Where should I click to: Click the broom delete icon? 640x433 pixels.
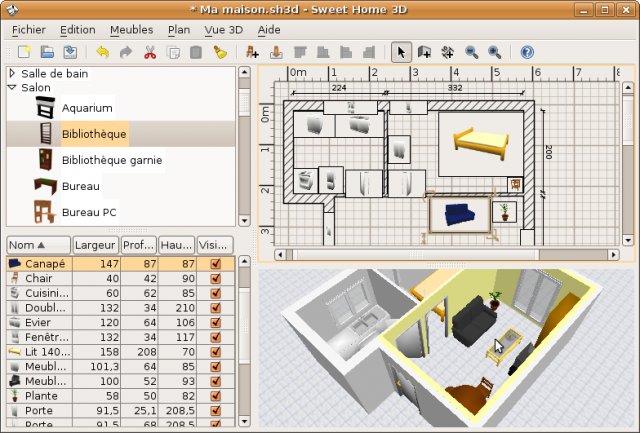220,52
